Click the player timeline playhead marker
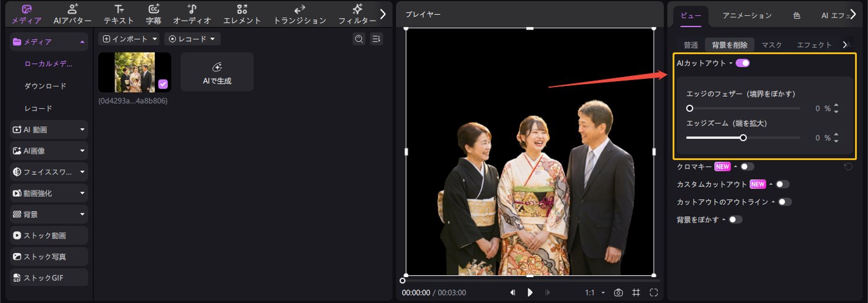The height and width of the screenshot is (303, 868). click(x=403, y=281)
